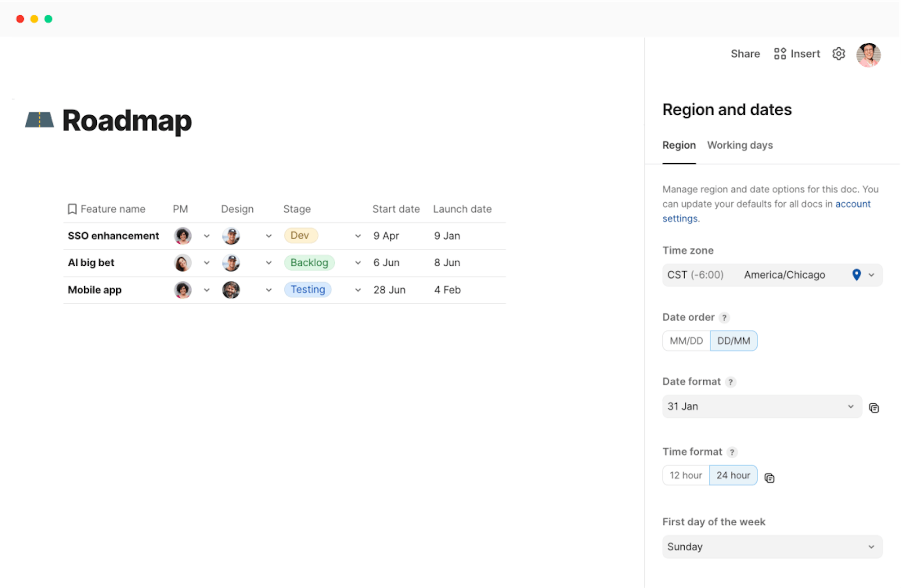The width and height of the screenshot is (901, 588).
Task: Click the Insert grid icon
Action: [x=780, y=54]
